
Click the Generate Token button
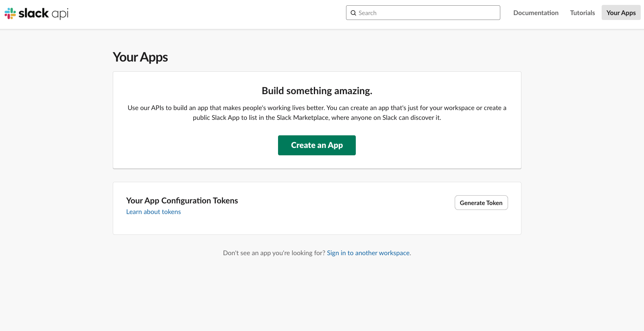pos(481,203)
